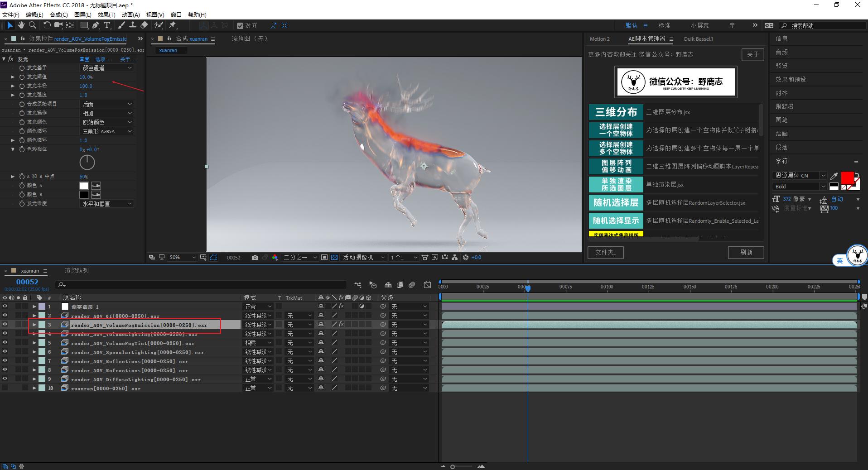868x470 pixels.
Task: Select the Zoom tool in the toolbar
Action: (32, 25)
